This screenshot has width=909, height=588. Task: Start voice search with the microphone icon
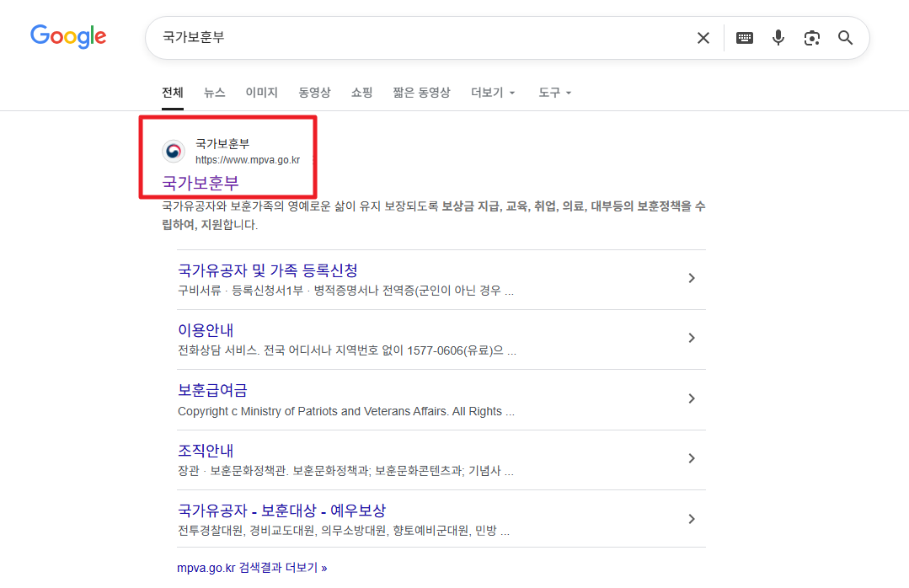click(x=778, y=37)
